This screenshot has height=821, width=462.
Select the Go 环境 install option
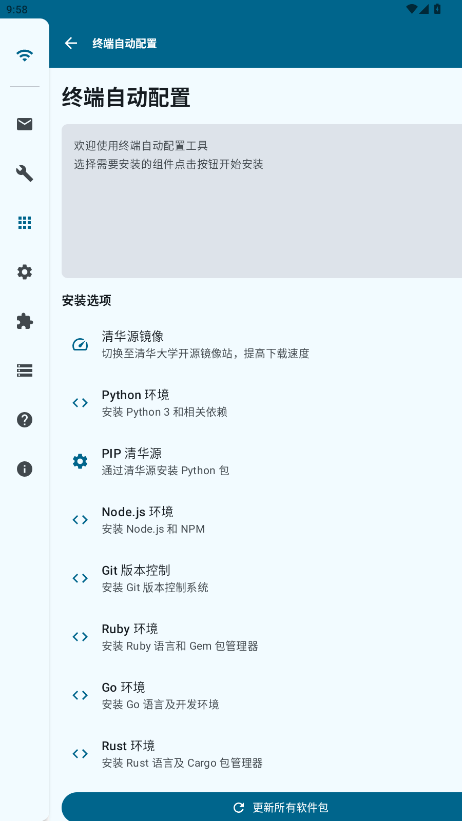pos(262,695)
